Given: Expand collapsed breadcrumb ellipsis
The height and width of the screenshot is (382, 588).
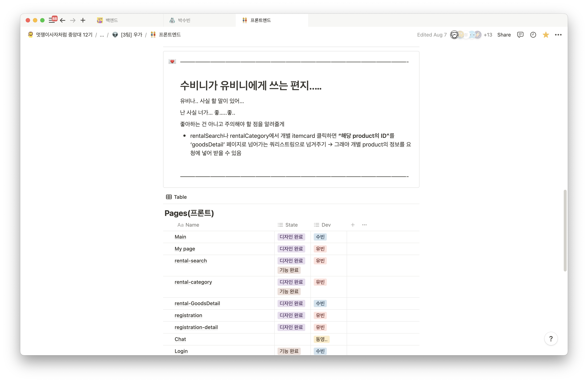Looking at the screenshot, I should point(102,35).
